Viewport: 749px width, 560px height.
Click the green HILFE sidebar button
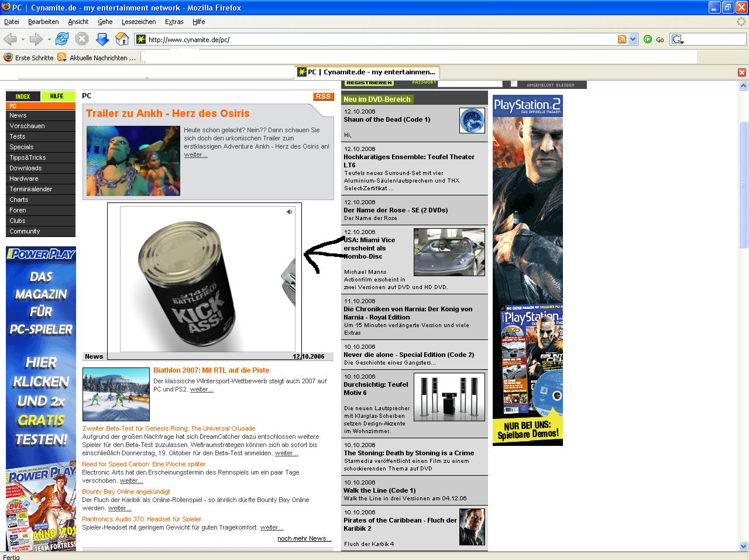tap(57, 97)
